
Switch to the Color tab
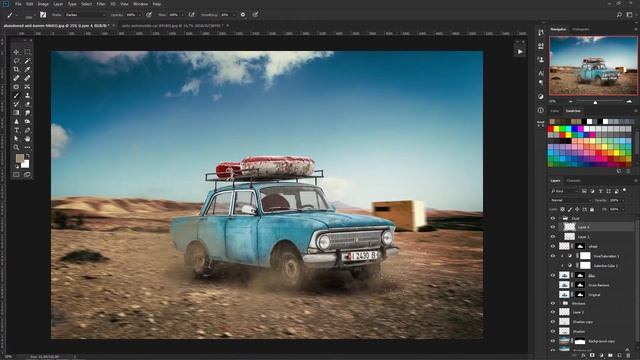(555, 111)
